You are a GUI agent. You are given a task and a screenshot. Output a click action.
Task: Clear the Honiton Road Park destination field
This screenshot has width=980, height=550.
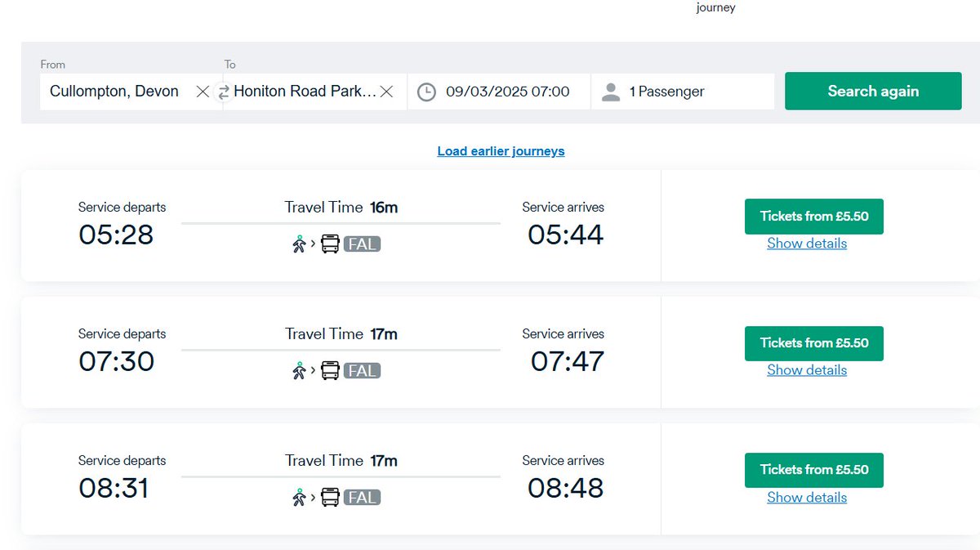click(x=387, y=92)
